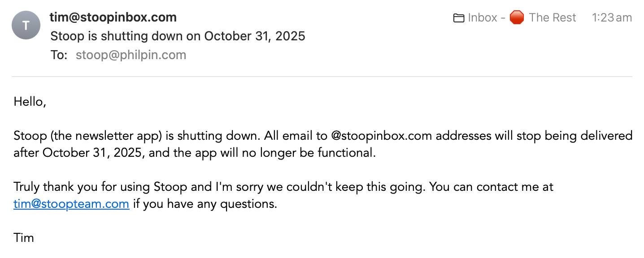Click "if you have any questions." text
Image resolution: width=644 pixels, height=258 pixels.
point(205,204)
